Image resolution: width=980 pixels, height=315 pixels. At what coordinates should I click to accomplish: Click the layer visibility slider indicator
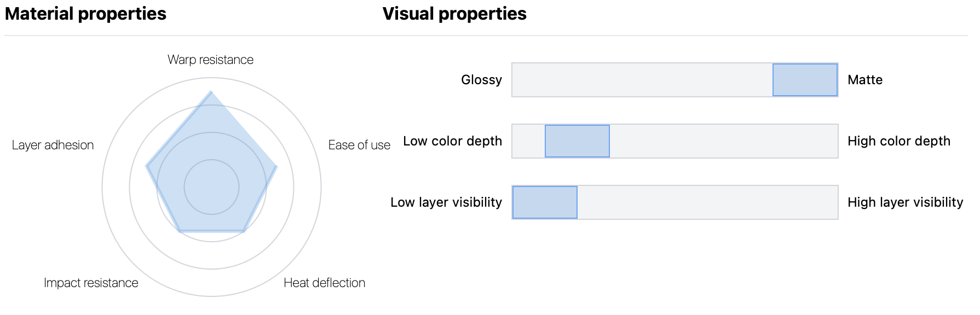pyautogui.click(x=545, y=202)
